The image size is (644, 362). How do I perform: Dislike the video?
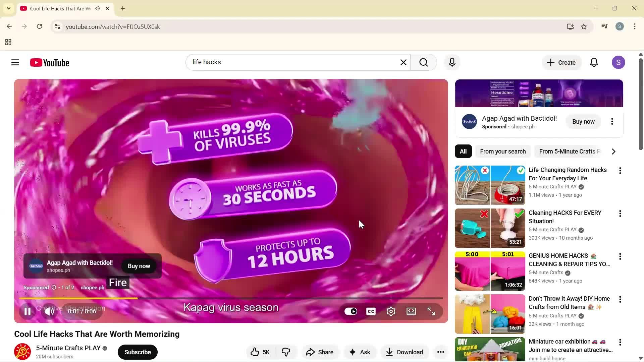tap(286, 352)
